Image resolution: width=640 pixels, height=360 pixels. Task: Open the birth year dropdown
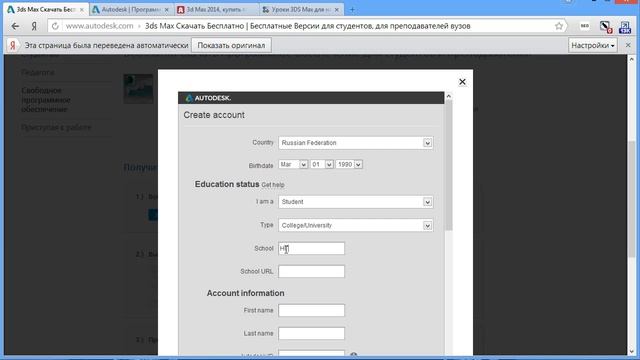pos(349,164)
